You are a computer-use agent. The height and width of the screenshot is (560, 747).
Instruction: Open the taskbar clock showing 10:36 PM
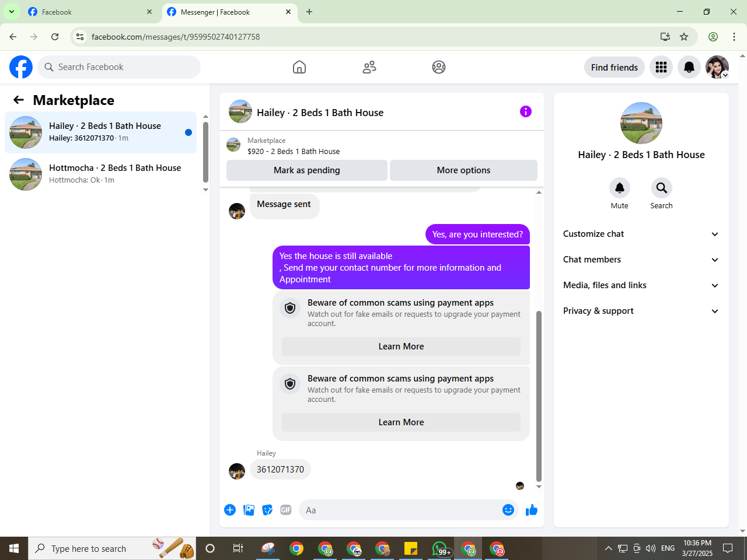point(697,548)
